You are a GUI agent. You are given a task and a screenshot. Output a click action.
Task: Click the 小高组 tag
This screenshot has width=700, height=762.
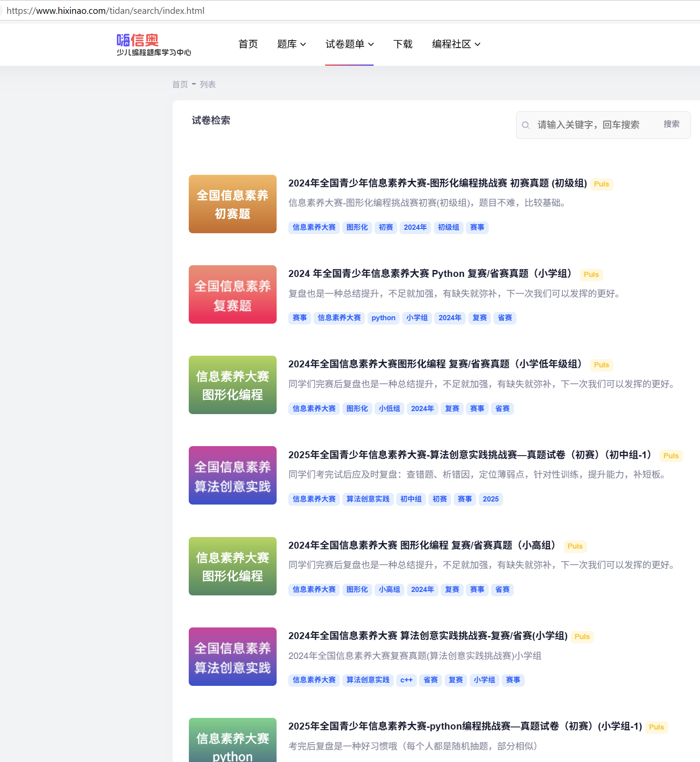tap(389, 590)
